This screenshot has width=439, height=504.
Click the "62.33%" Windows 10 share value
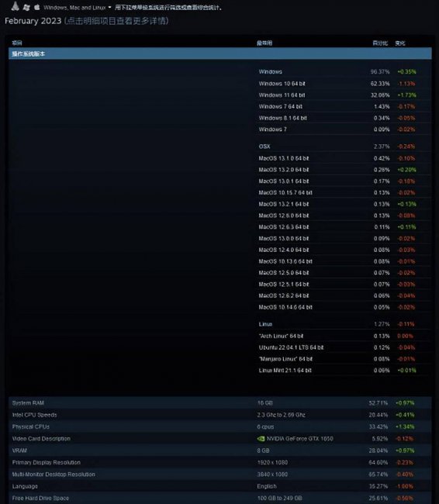tap(380, 84)
